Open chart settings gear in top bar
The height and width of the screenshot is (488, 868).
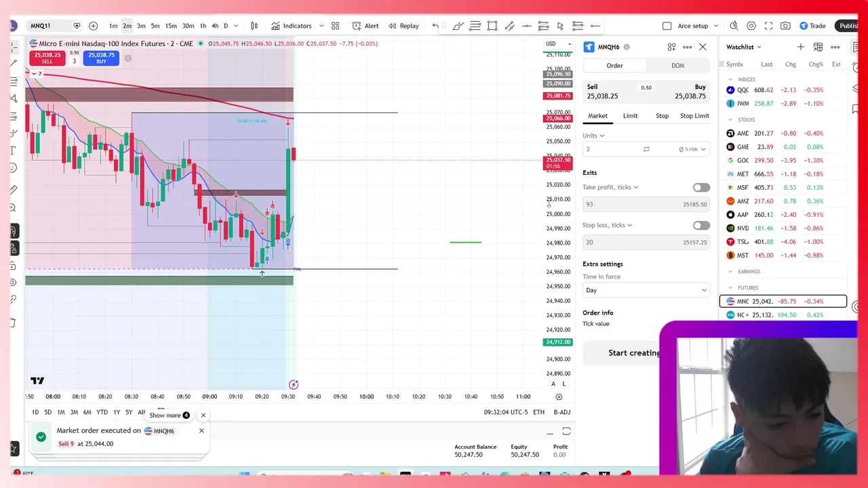pyautogui.click(x=751, y=26)
